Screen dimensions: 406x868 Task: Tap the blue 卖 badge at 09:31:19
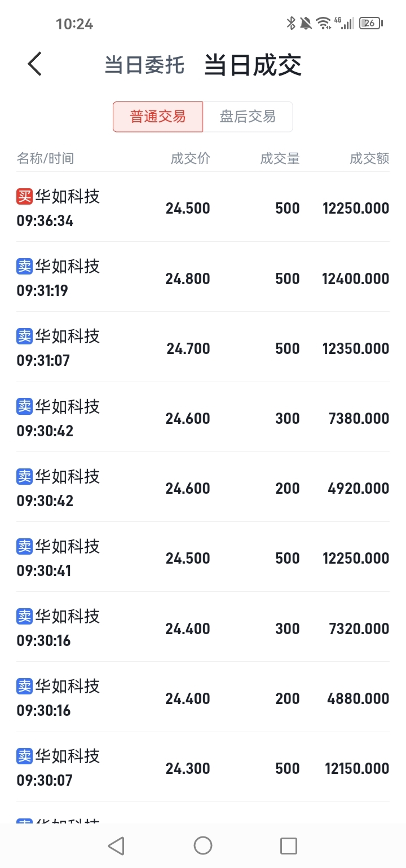(25, 266)
